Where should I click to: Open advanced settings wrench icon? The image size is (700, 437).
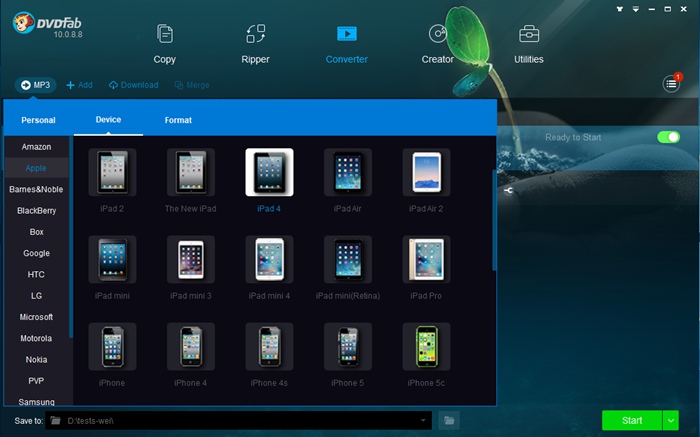tap(508, 191)
